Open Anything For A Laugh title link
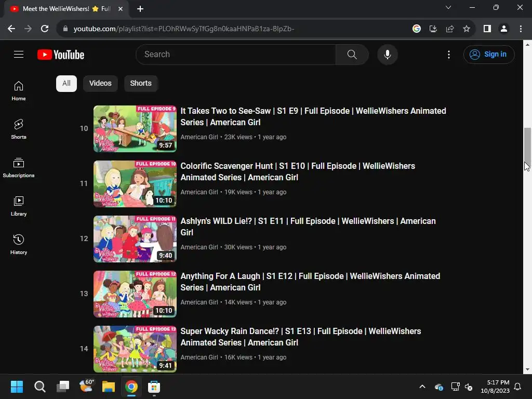 [x=310, y=282]
